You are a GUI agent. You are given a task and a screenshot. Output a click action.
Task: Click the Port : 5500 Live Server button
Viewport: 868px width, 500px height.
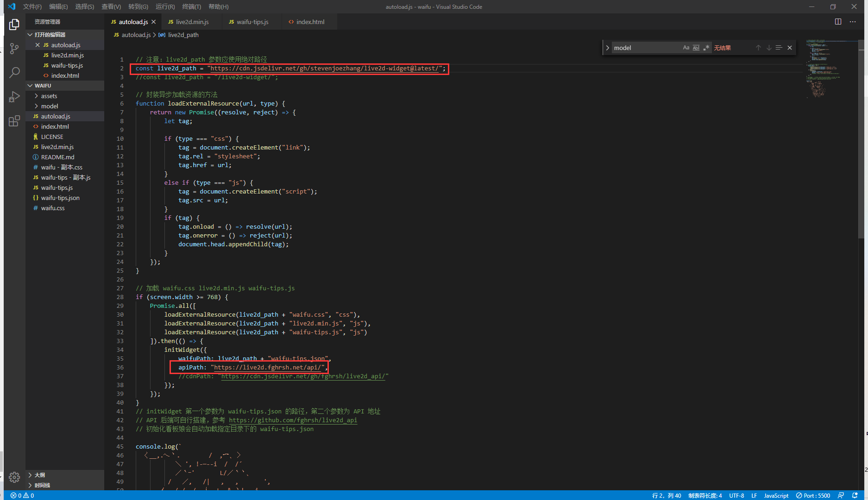(x=813, y=495)
